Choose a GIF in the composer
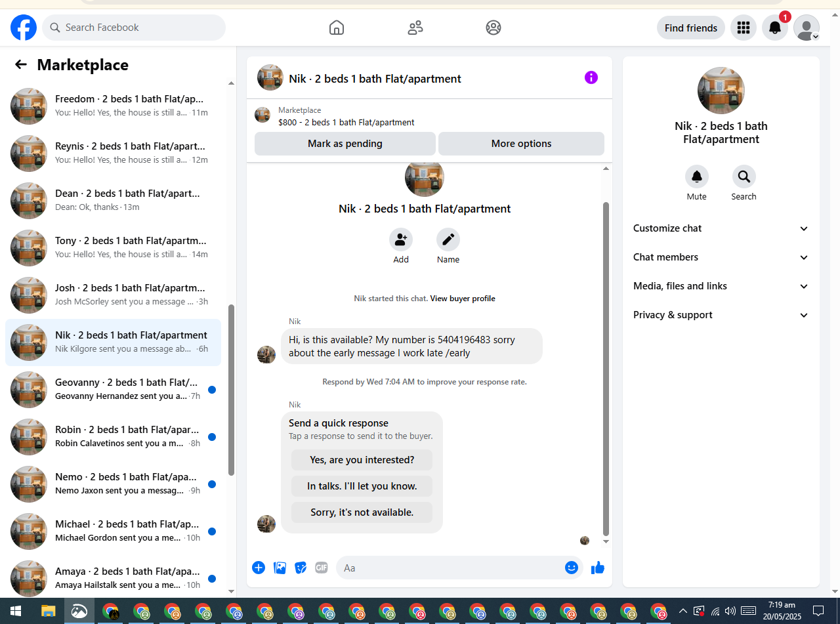 tap(321, 568)
